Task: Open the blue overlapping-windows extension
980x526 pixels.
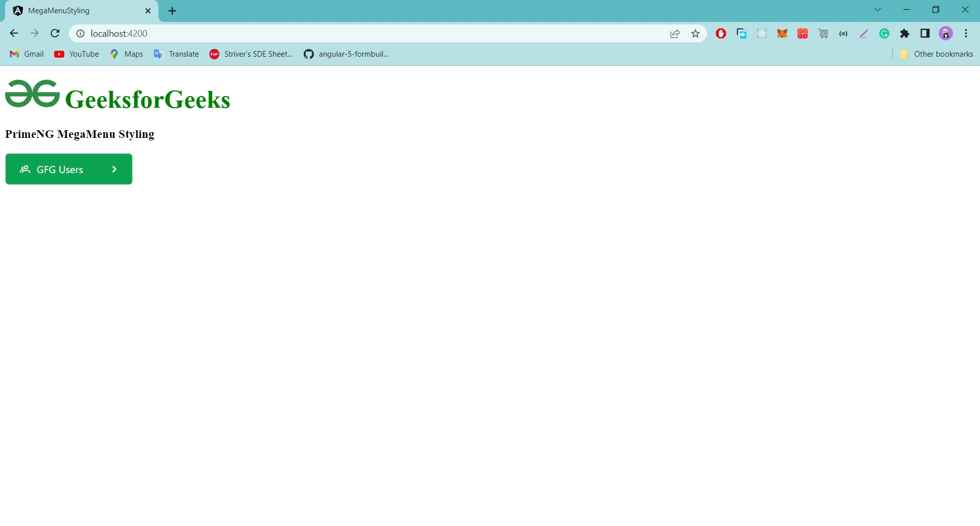Action: [742, 34]
